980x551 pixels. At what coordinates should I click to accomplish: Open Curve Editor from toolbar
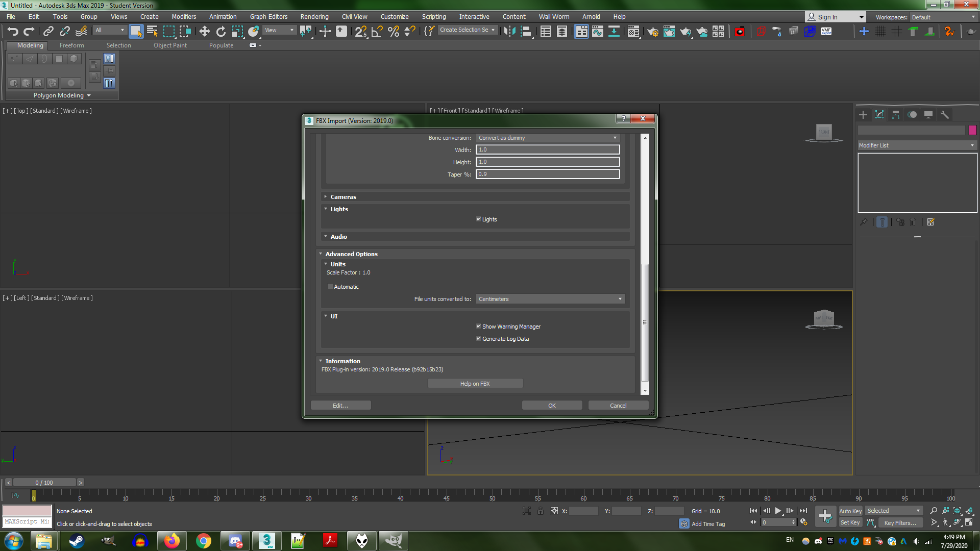click(x=597, y=31)
